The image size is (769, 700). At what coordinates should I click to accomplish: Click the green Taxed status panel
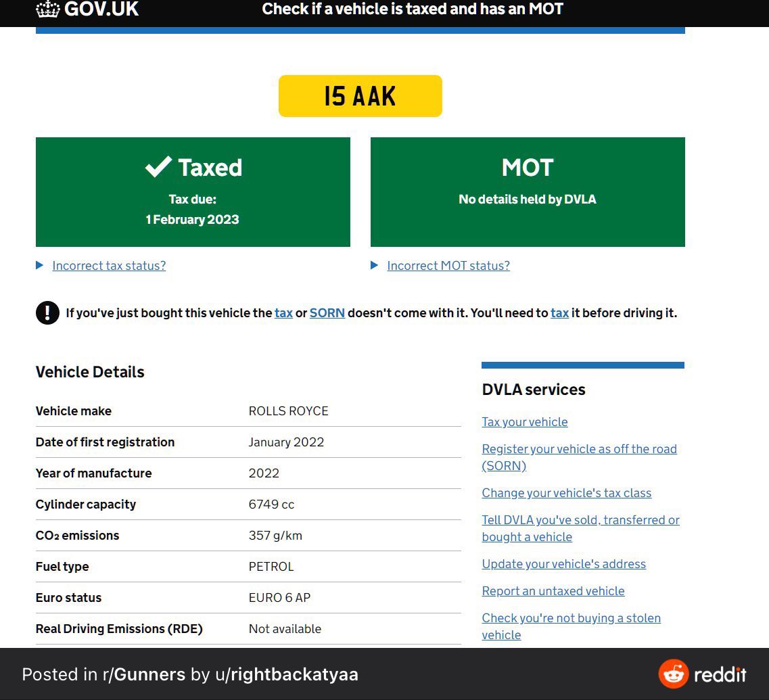[x=193, y=192]
